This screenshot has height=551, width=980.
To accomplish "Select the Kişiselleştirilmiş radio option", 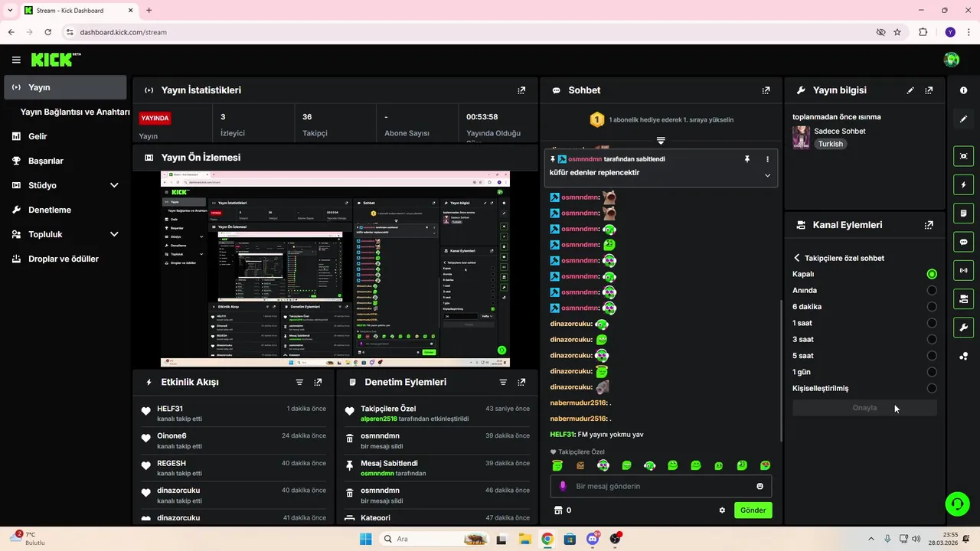I will [932, 388].
